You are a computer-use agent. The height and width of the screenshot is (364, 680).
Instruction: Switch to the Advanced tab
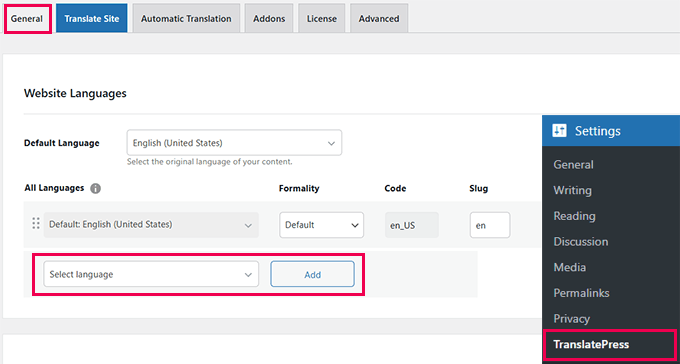(379, 19)
